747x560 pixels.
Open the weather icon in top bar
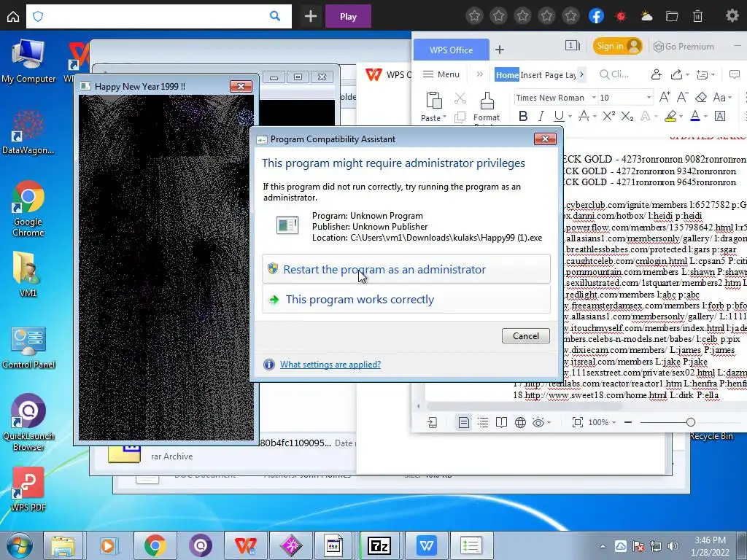[646, 16]
